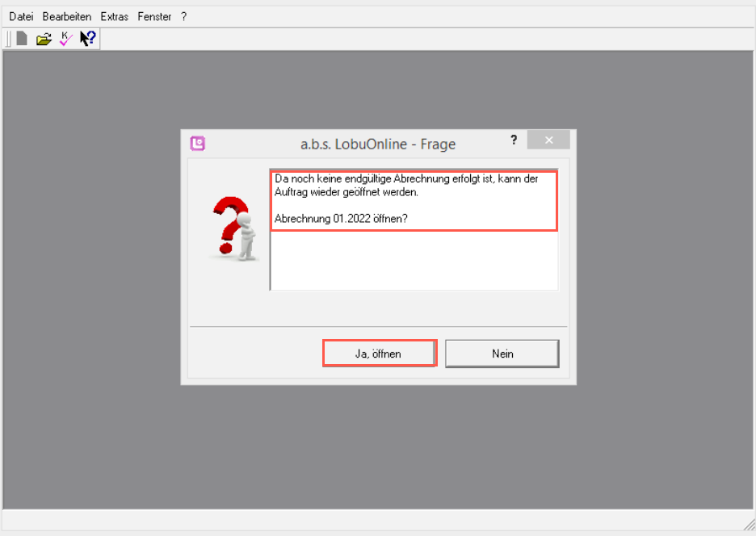Confirm with the 'Ja, öffnen' button
Screen dimensions: 756x536
(379, 354)
